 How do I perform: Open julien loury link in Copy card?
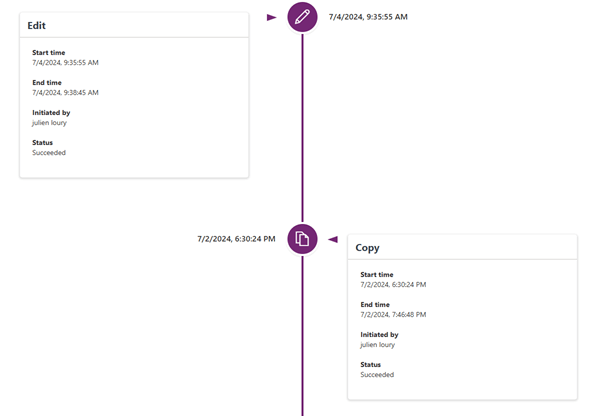pyautogui.click(x=378, y=345)
